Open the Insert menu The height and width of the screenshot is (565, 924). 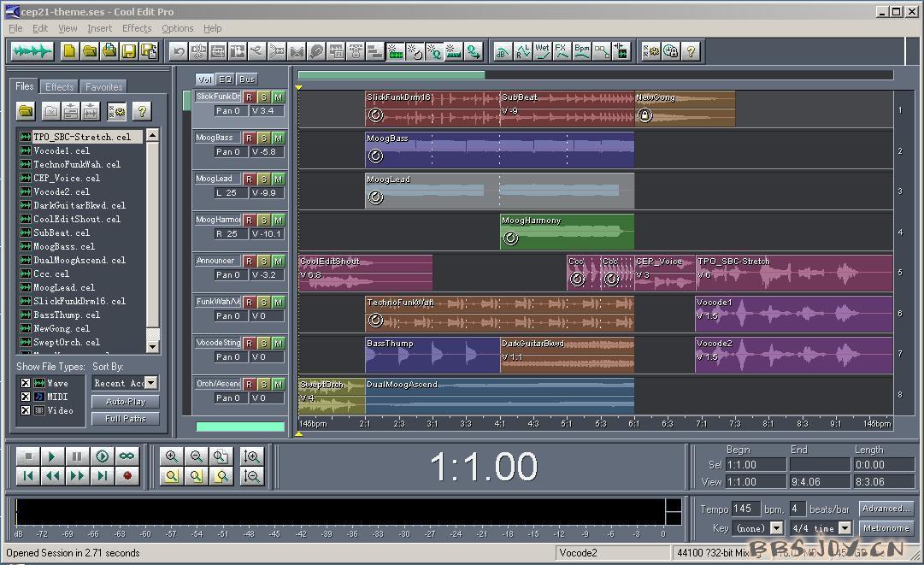click(x=99, y=28)
